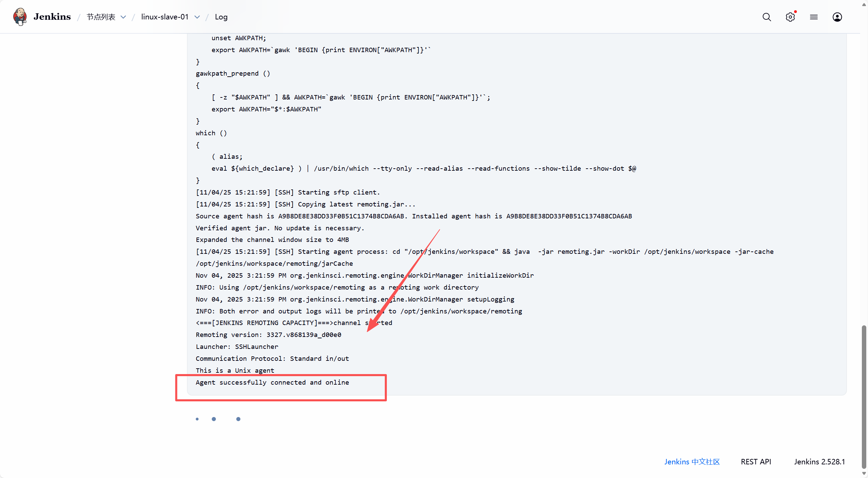The image size is (868, 478).
Task: Expand the linux-slave-01 breadcrumb chevron
Action: (x=197, y=17)
